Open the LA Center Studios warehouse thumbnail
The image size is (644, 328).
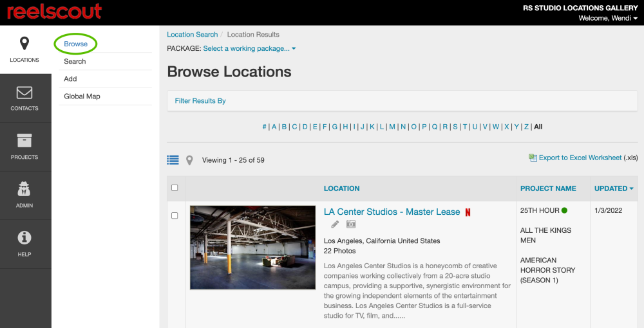(252, 248)
